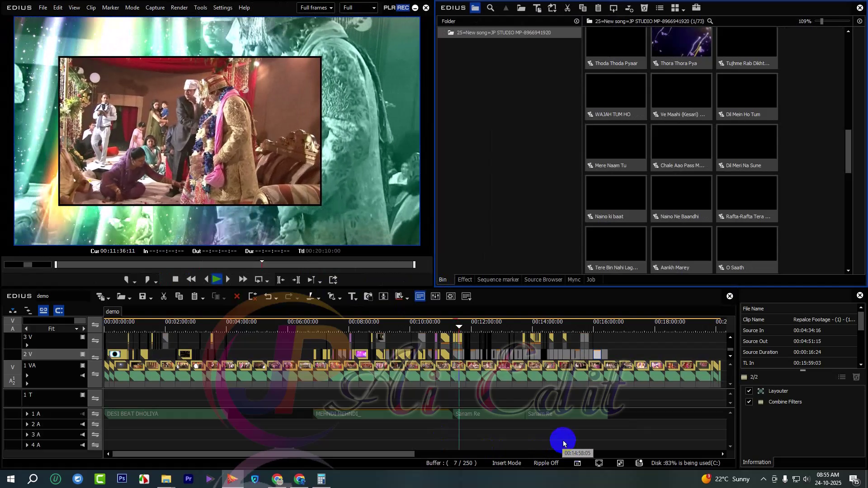Open the Render menu
The width and height of the screenshot is (868, 488).
tap(179, 8)
